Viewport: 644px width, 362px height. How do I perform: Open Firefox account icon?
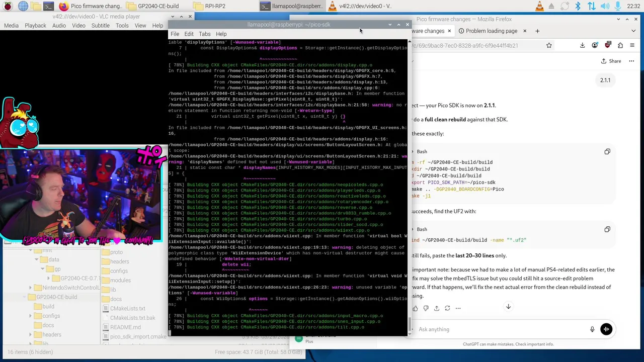[x=595, y=45]
